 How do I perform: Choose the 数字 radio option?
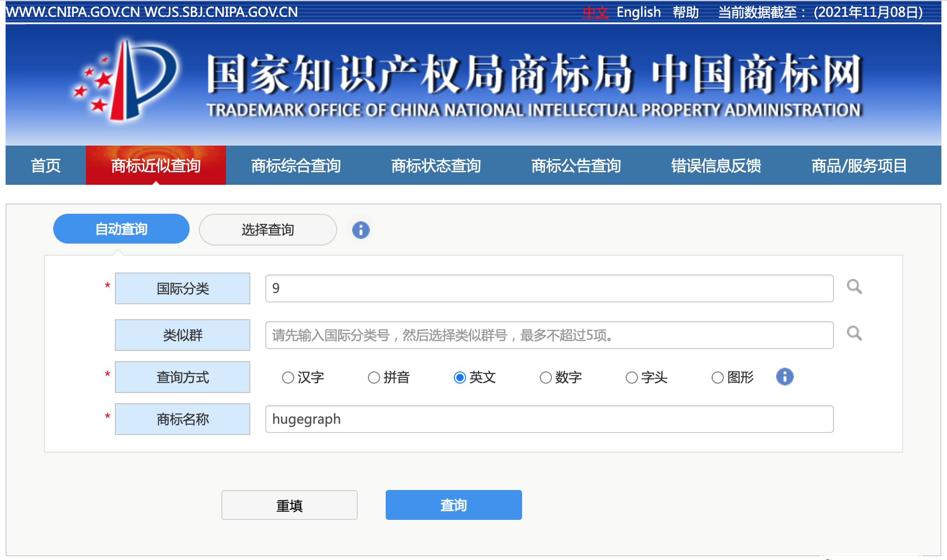click(x=546, y=378)
